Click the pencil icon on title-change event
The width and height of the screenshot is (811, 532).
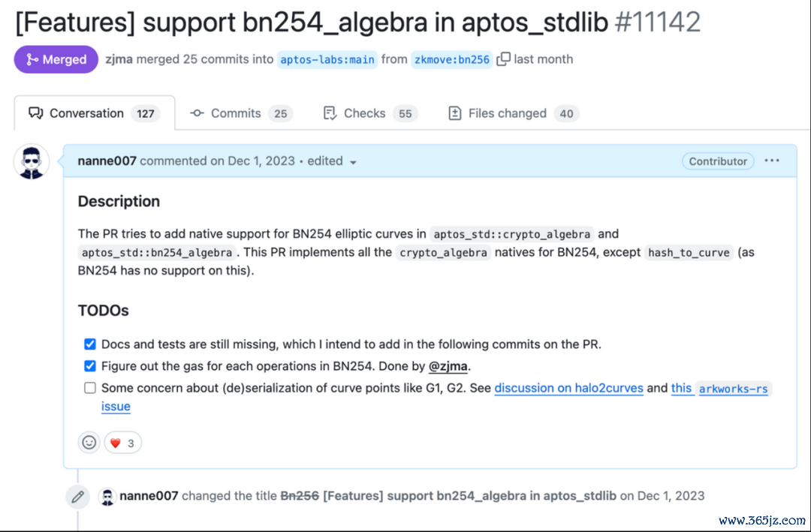coord(77,496)
